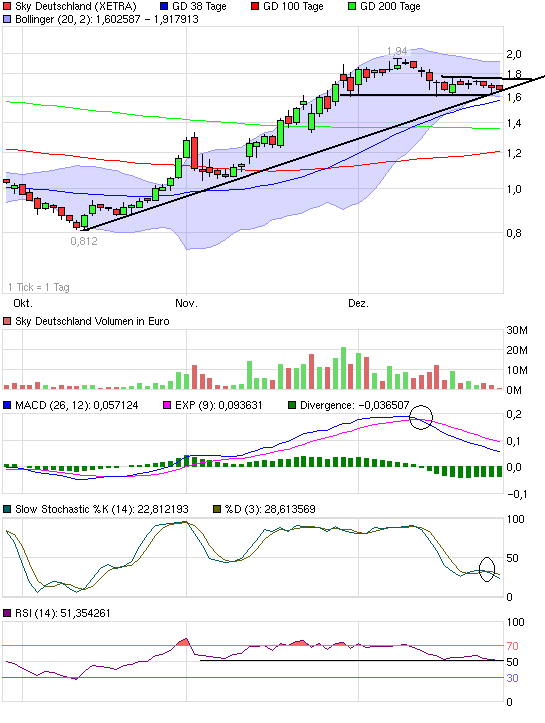
Task: Click the olive %D (3) legend swatch
Action: tap(217, 509)
